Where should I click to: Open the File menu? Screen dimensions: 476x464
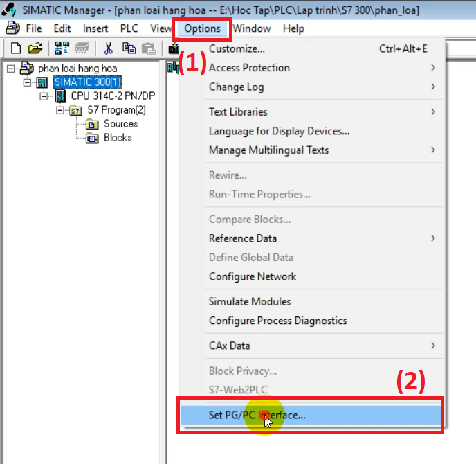pos(34,28)
